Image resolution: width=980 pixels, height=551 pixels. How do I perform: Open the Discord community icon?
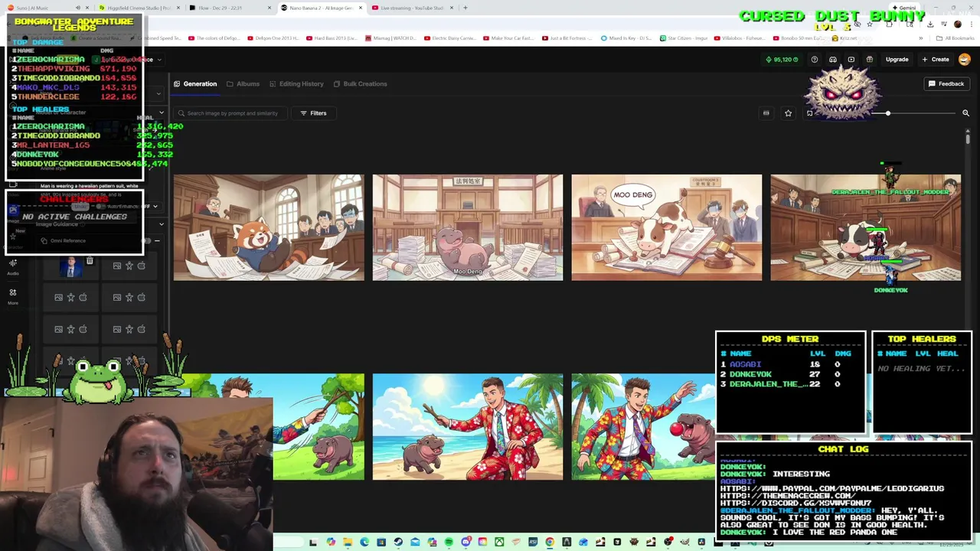[x=832, y=60]
